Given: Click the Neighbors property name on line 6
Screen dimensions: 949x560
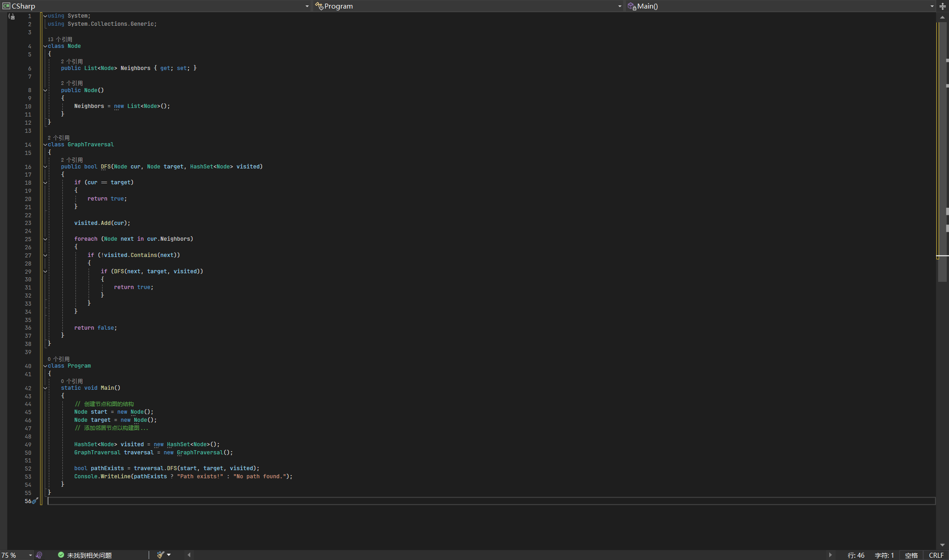Looking at the screenshot, I should point(135,68).
